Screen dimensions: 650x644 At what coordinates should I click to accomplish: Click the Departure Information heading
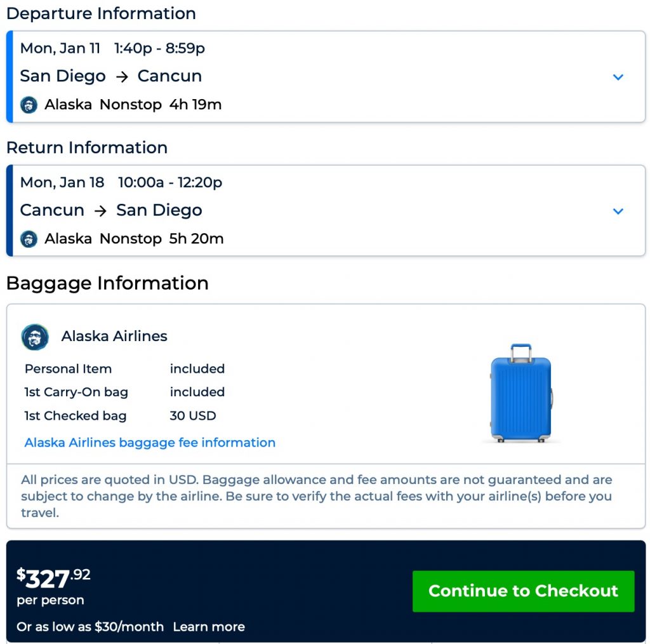(101, 13)
